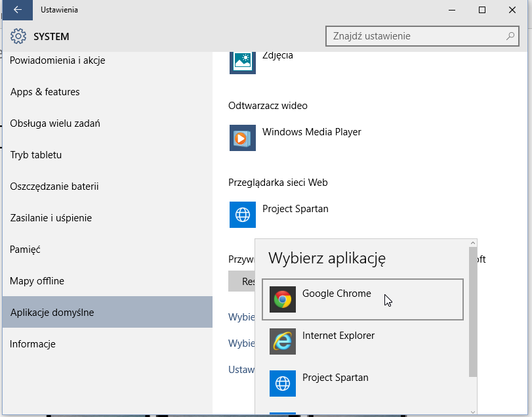Click the System settings gear icon
Image resolution: width=532 pixels, height=417 pixels.
pos(18,36)
